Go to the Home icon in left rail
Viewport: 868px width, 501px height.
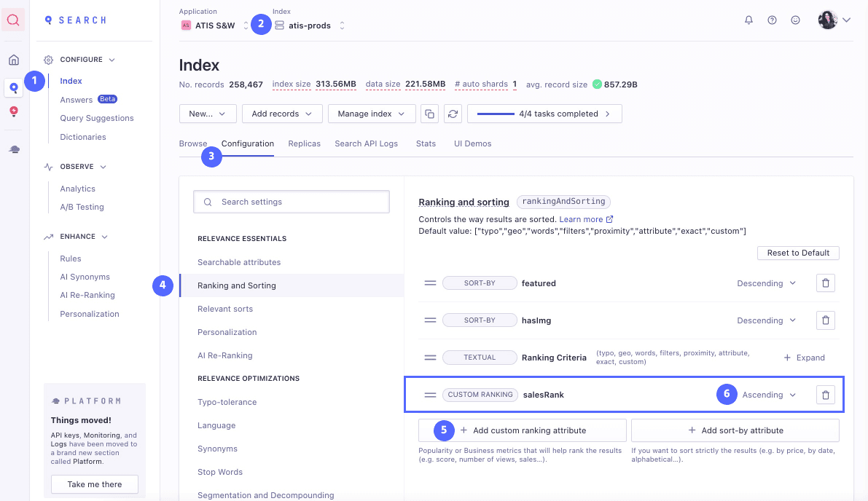[x=14, y=60]
